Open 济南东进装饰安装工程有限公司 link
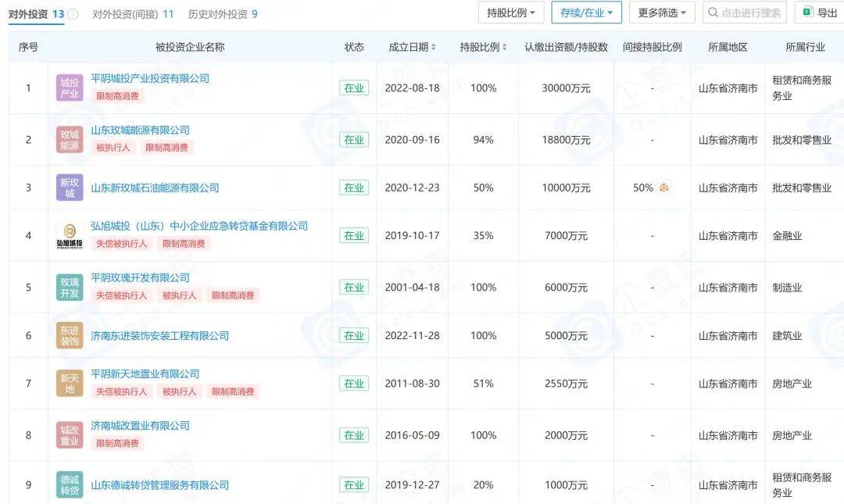The height and width of the screenshot is (504, 844). pyautogui.click(x=160, y=336)
